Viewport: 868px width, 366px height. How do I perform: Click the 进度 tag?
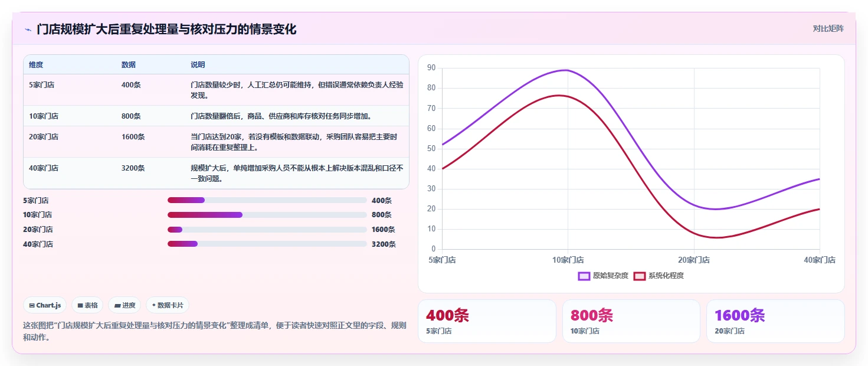[x=125, y=305]
